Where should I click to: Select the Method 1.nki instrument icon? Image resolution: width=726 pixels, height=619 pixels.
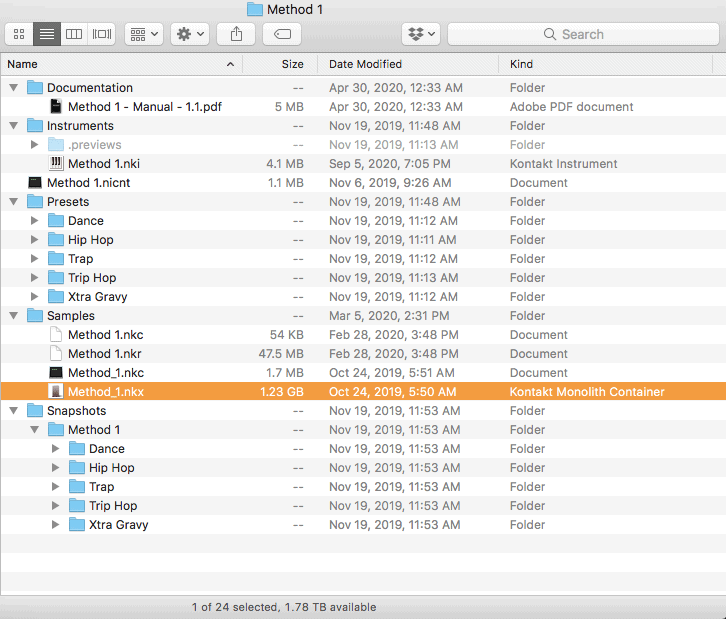tap(56, 163)
